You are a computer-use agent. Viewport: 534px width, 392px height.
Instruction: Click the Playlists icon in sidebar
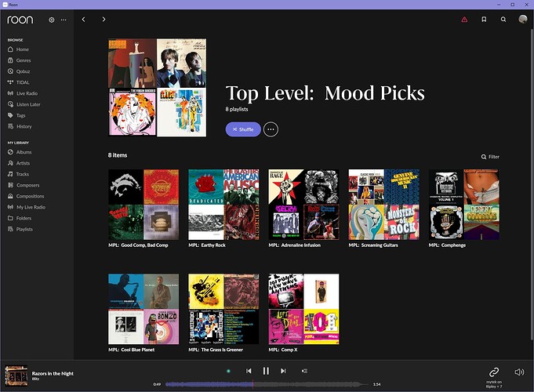(10, 229)
